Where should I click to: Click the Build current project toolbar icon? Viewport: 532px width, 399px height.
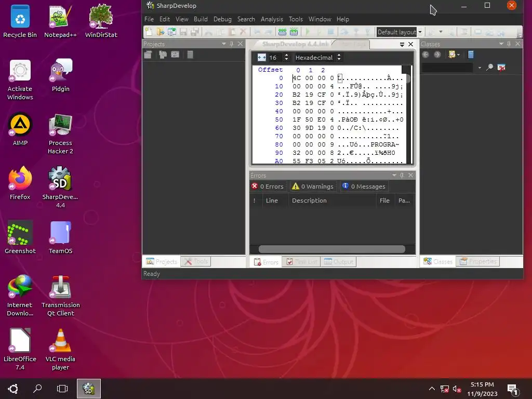tap(294, 32)
